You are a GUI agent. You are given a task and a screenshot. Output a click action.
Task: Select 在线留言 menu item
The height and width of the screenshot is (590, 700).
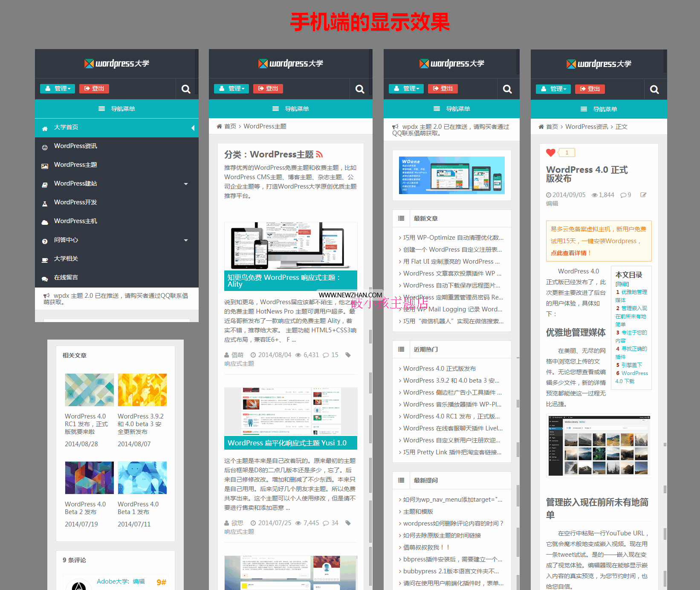pyautogui.click(x=117, y=278)
